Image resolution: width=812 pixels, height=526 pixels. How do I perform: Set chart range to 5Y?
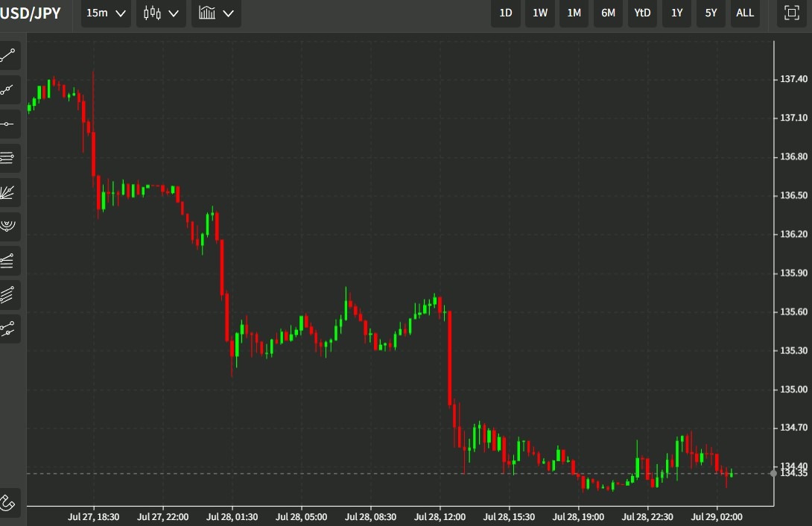point(711,13)
